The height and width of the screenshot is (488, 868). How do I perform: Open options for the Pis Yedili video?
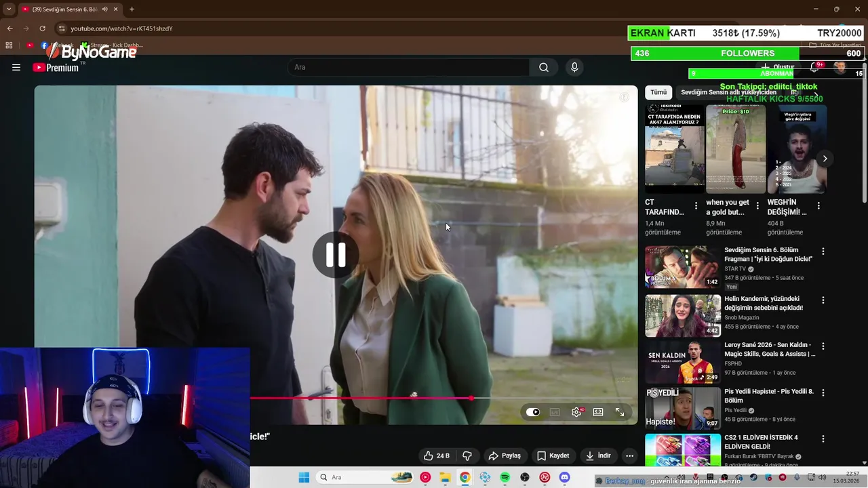tap(823, 392)
